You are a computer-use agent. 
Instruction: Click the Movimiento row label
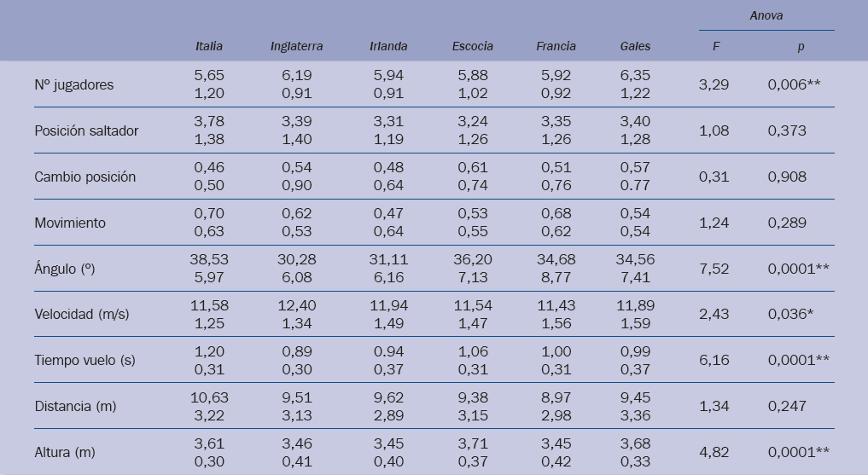(x=70, y=223)
